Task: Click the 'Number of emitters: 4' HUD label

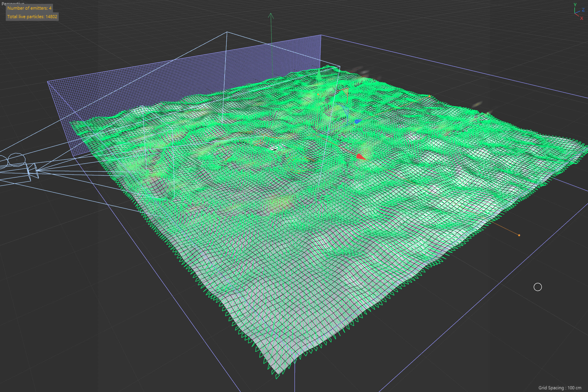Action: 29,8
